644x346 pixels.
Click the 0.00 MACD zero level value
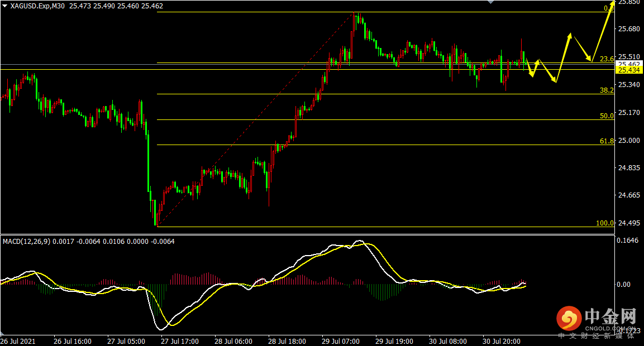pos(623,285)
